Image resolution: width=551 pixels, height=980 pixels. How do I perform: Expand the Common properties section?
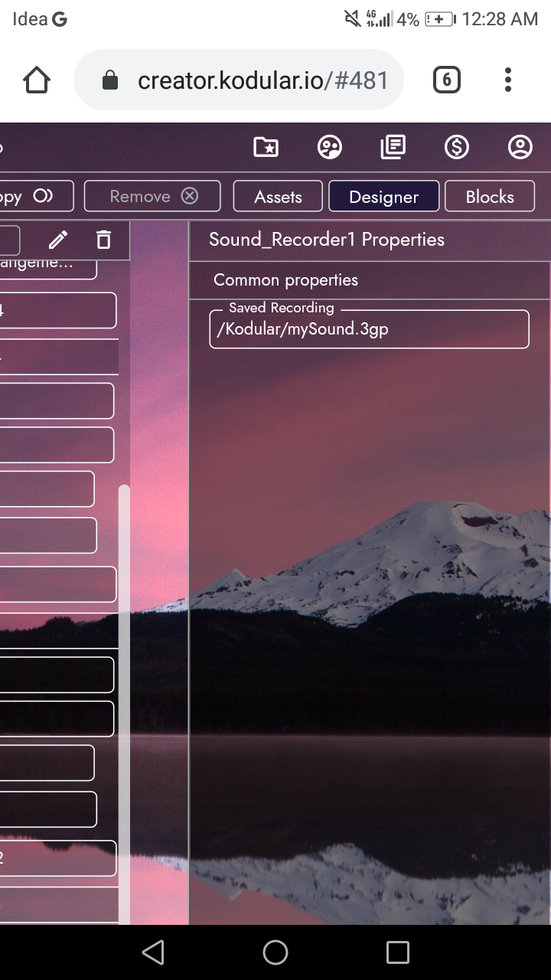point(370,280)
